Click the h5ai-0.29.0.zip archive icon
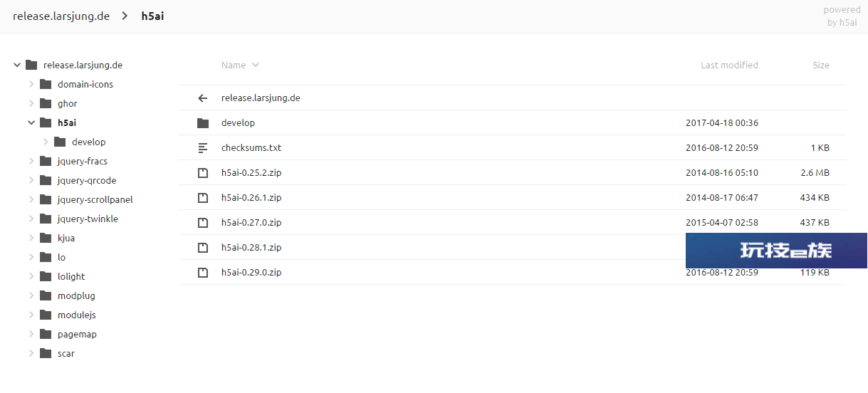 [x=203, y=273]
